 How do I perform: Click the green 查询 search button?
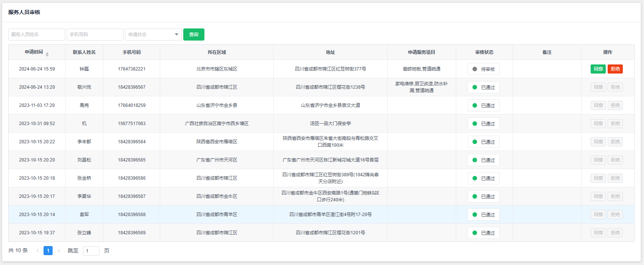193,34
